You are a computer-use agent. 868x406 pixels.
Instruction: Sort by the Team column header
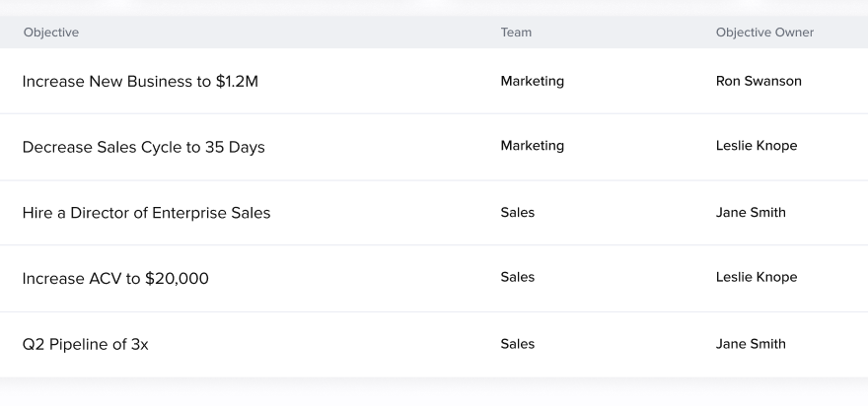point(516,33)
